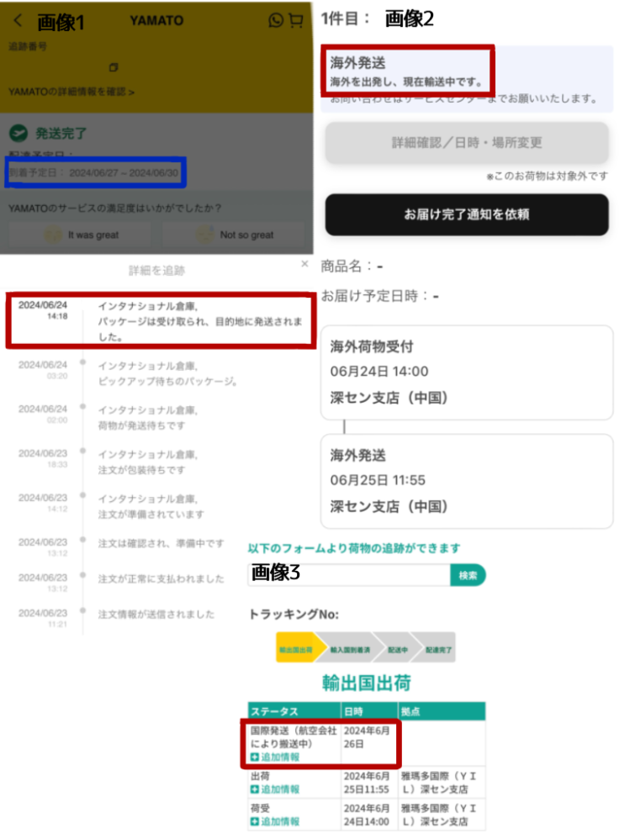This screenshot has width=630, height=840.
Task: Expand 追加情報 under 出荷 row
Action: coord(275,789)
